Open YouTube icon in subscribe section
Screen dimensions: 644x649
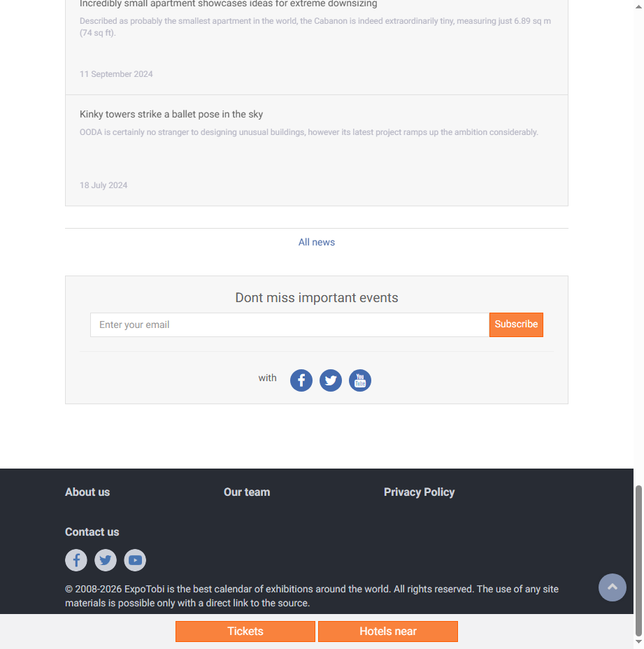pos(359,380)
